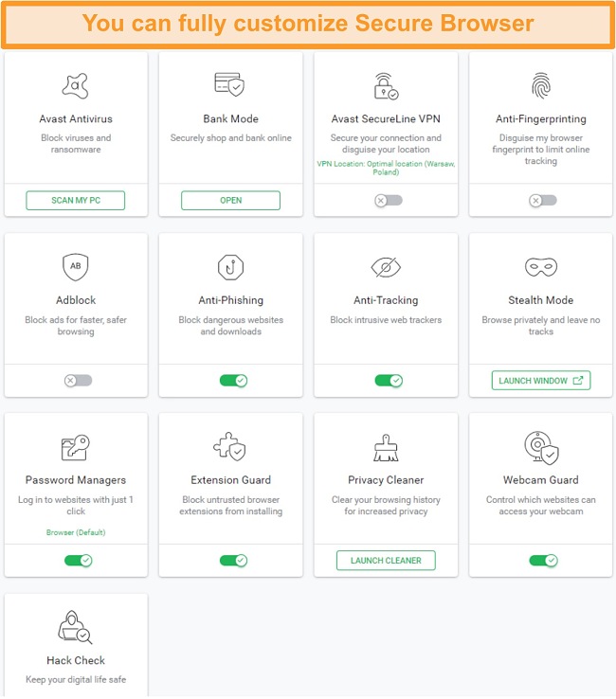Click the Anti-Tracking crossed-eye icon
The image size is (616, 699).
tap(386, 267)
